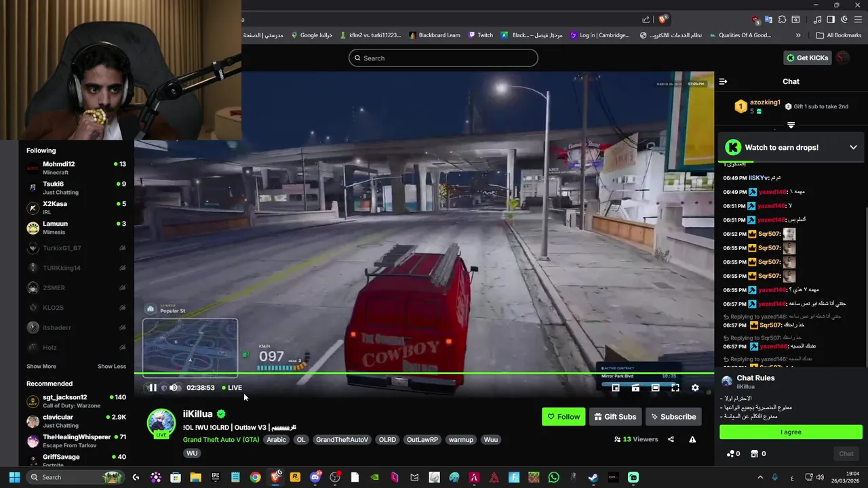Open the Qualities Of A Good bookmark
The height and width of the screenshot is (488, 868).
point(740,35)
